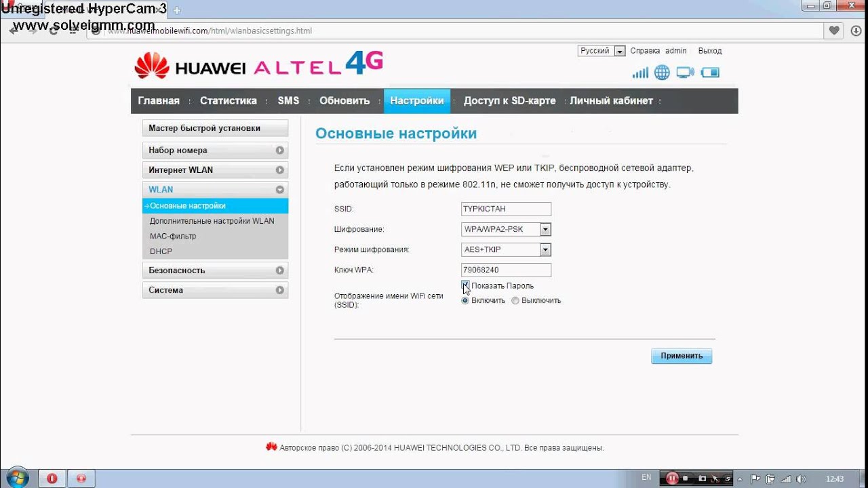Click the volume speaker tray icon

tap(801, 479)
